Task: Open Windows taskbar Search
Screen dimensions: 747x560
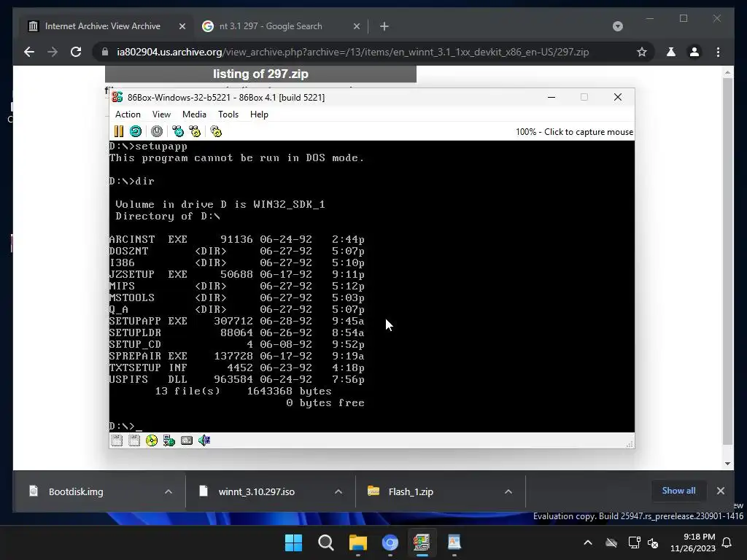Action: click(326, 542)
